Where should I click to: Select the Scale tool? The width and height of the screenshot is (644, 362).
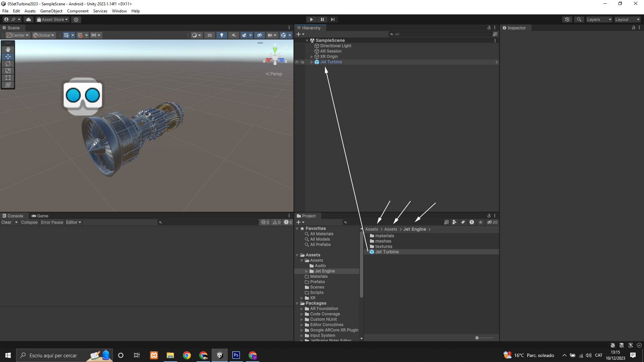(x=8, y=71)
